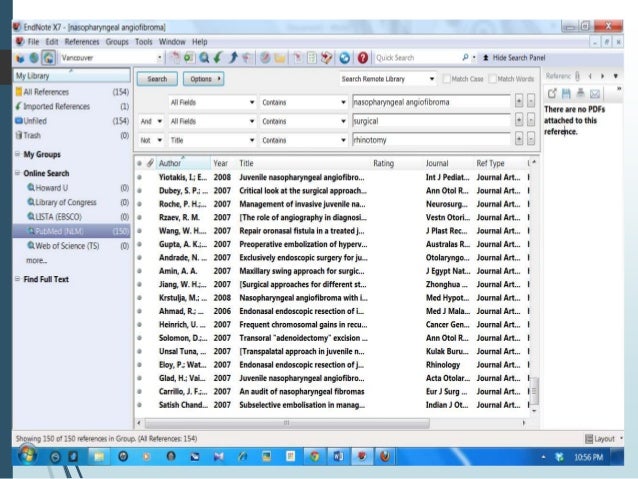Screen dimensions: 638x479
Task: Click the Search button
Action: pyautogui.click(x=157, y=79)
